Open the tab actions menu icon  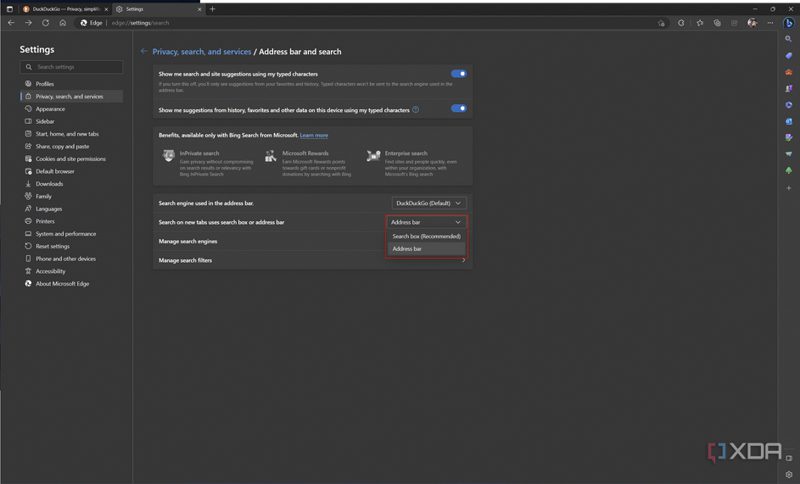click(x=9, y=9)
